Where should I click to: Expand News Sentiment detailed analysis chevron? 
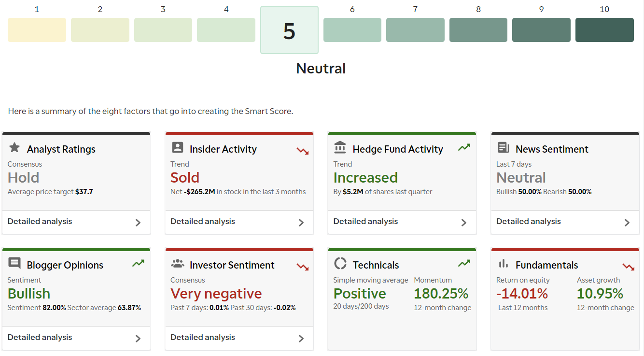click(627, 223)
